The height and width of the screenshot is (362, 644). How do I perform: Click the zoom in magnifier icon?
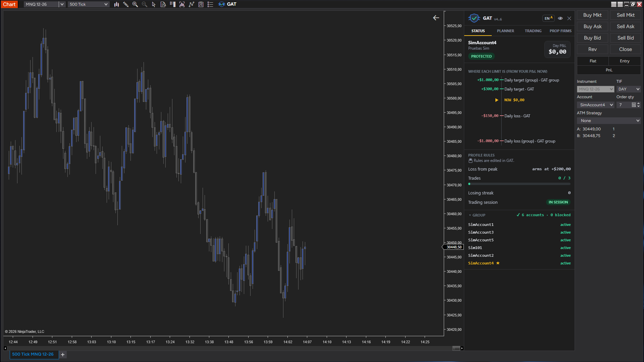pos(135,4)
